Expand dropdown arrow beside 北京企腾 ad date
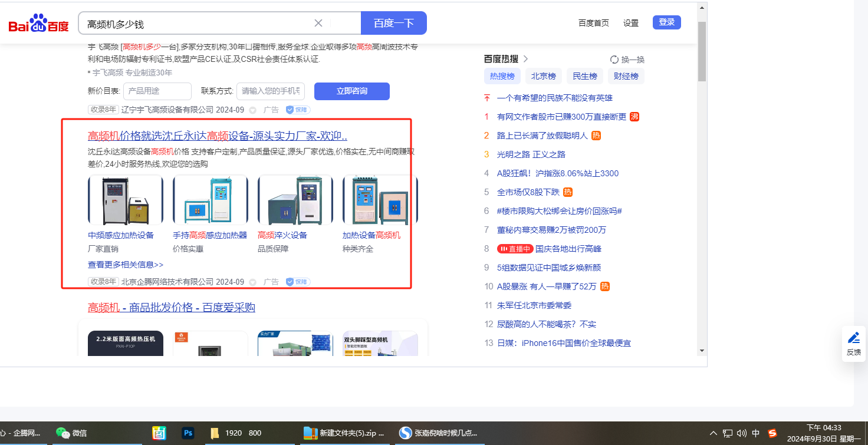868x445 pixels. point(252,282)
